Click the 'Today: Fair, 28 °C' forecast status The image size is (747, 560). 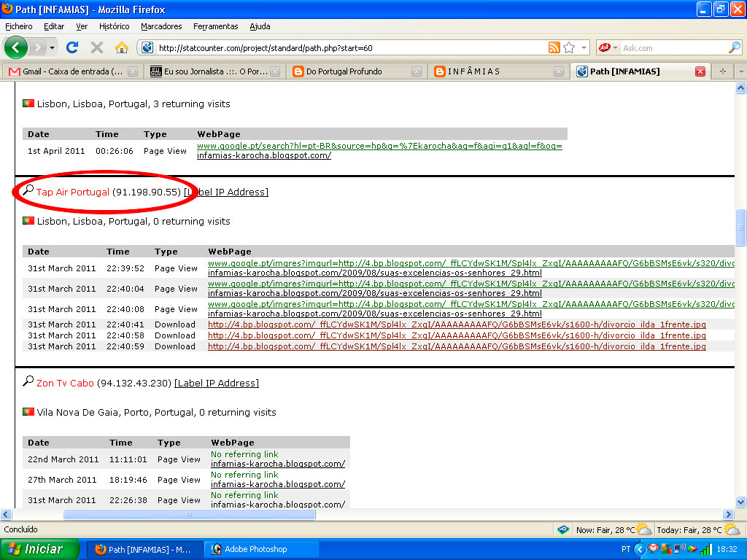(x=697, y=529)
